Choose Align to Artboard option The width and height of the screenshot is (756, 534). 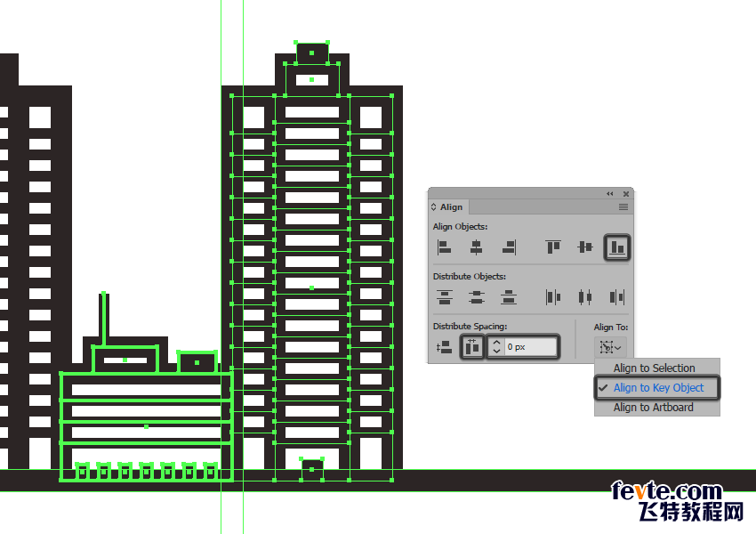pos(653,408)
